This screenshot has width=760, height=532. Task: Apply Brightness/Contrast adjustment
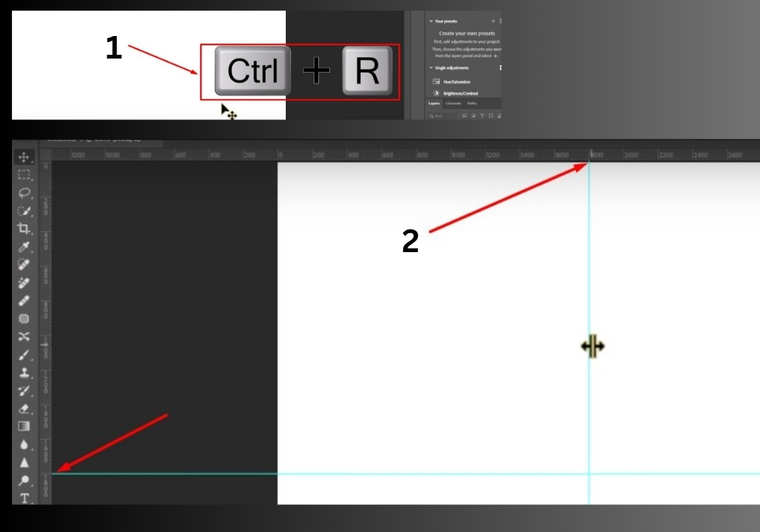click(461, 93)
